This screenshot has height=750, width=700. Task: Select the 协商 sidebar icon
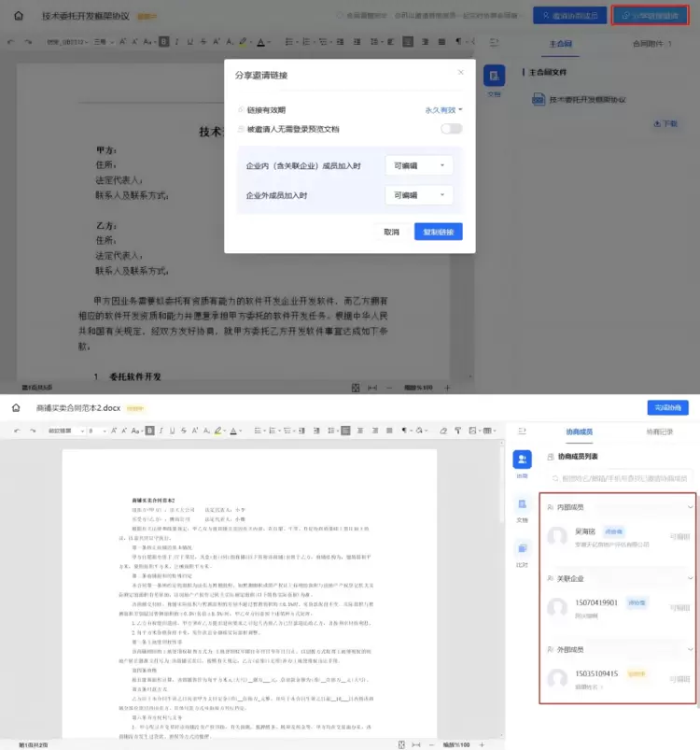pos(522,461)
